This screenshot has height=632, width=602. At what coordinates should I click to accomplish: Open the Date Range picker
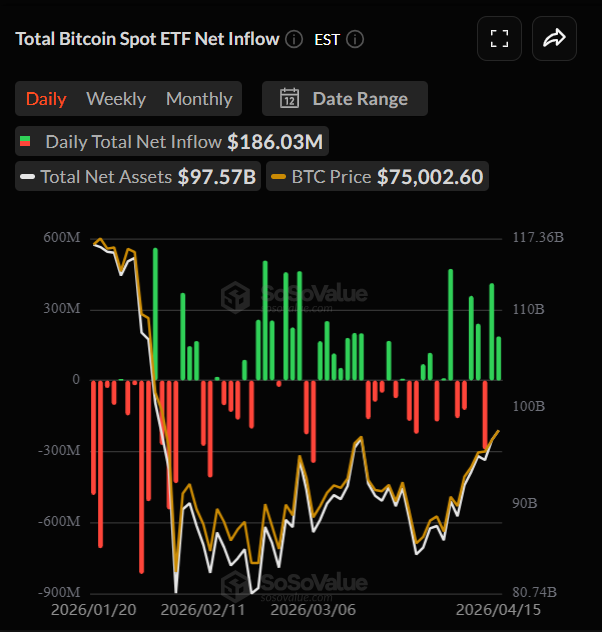click(x=345, y=99)
